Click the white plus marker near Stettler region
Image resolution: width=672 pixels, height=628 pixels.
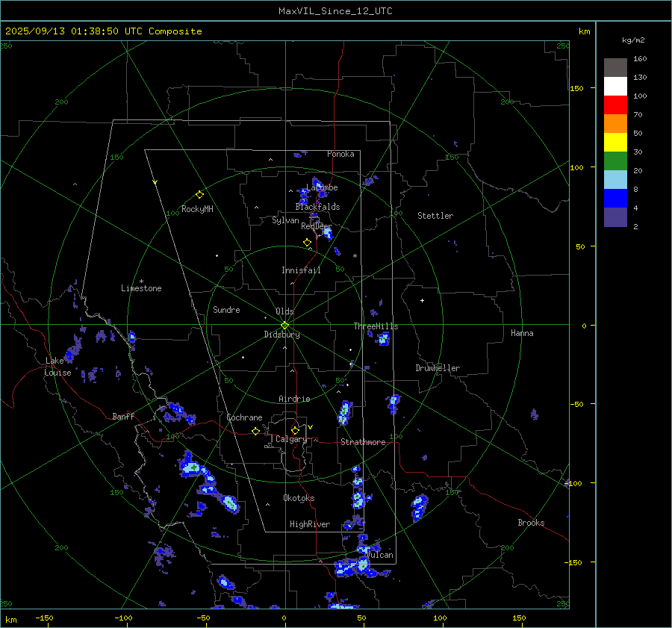click(x=422, y=300)
